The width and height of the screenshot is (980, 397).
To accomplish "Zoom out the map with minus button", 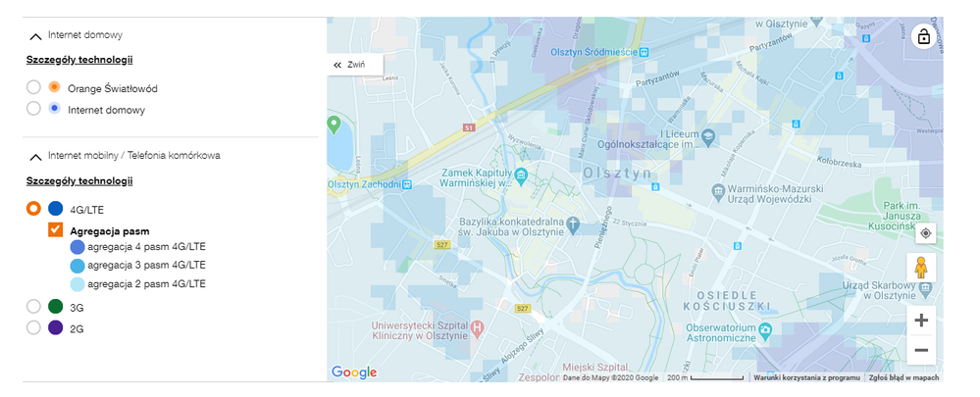I will 921,350.
